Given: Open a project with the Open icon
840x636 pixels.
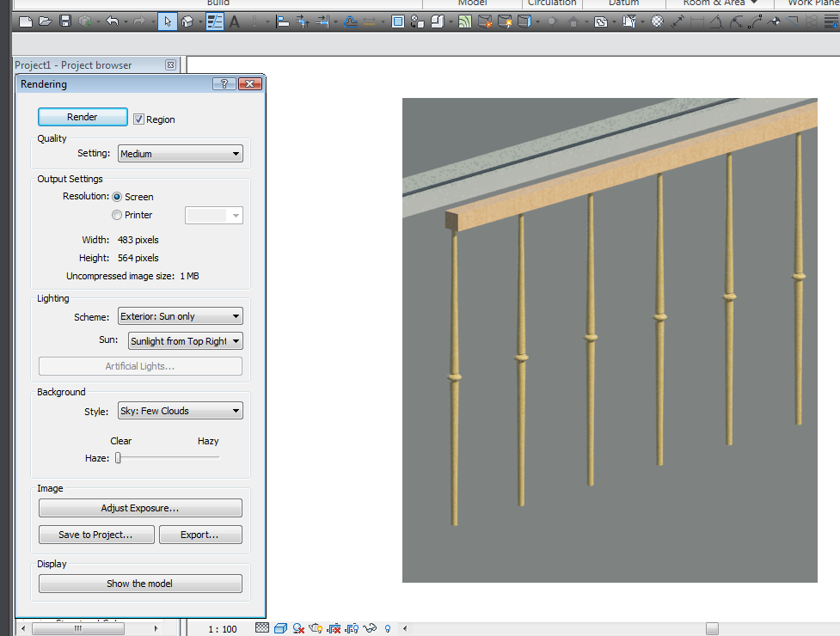Looking at the screenshot, I should point(46,21).
